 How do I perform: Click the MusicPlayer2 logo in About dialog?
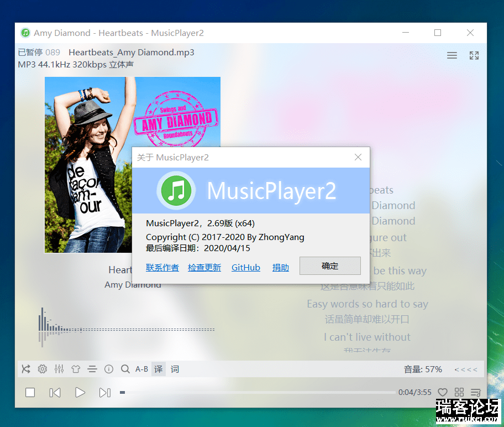(176, 190)
